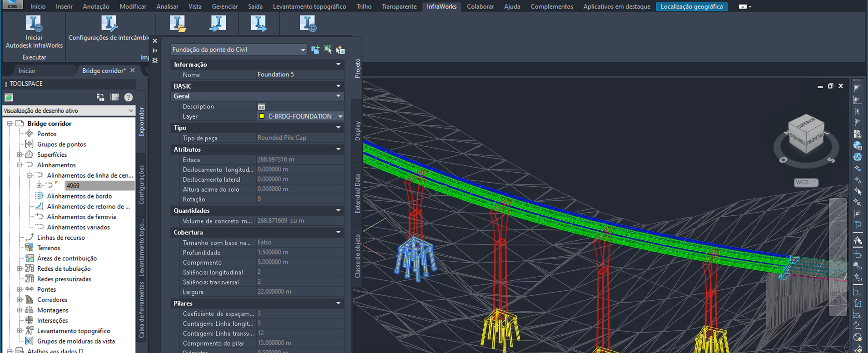Collapse Atributos section
868x353 pixels.
[338, 149]
